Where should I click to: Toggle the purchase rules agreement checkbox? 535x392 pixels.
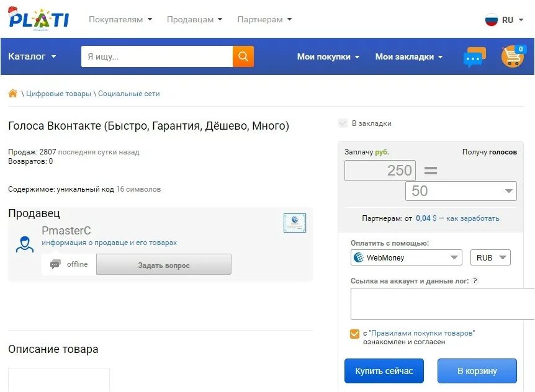[354, 334]
